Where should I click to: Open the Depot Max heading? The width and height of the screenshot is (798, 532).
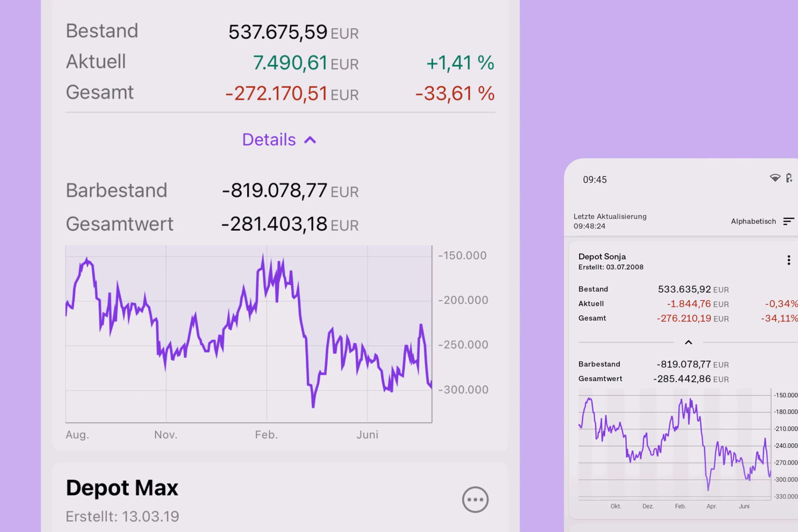tap(122, 488)
